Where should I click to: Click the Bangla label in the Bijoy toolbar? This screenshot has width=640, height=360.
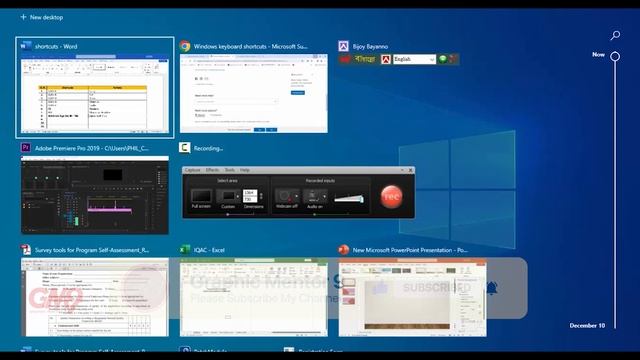365,59
